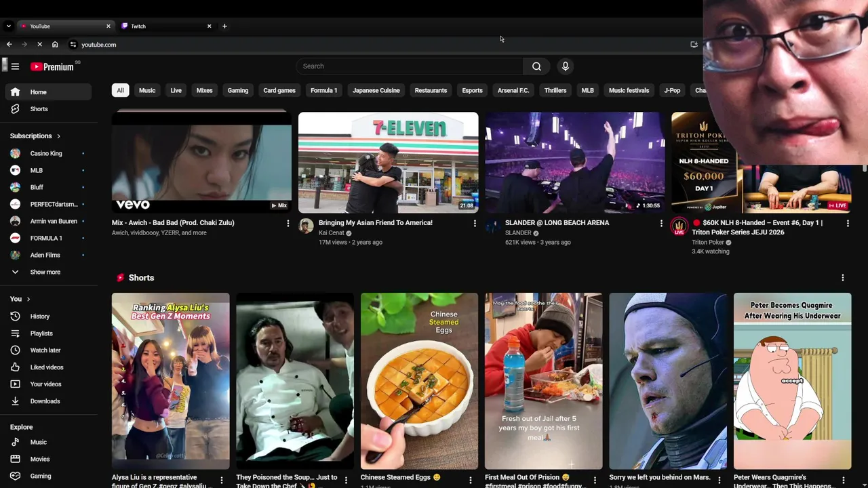Select the All filter chip
868x488 pixels.
[120, 90]
